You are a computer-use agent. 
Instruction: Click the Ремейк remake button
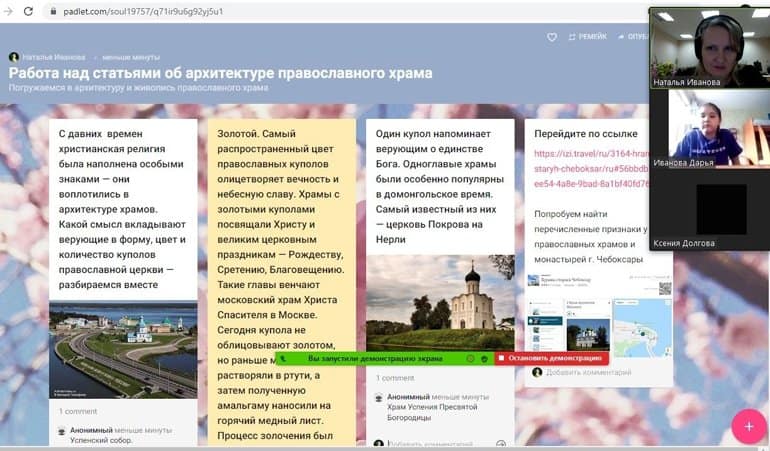point(588,37)
